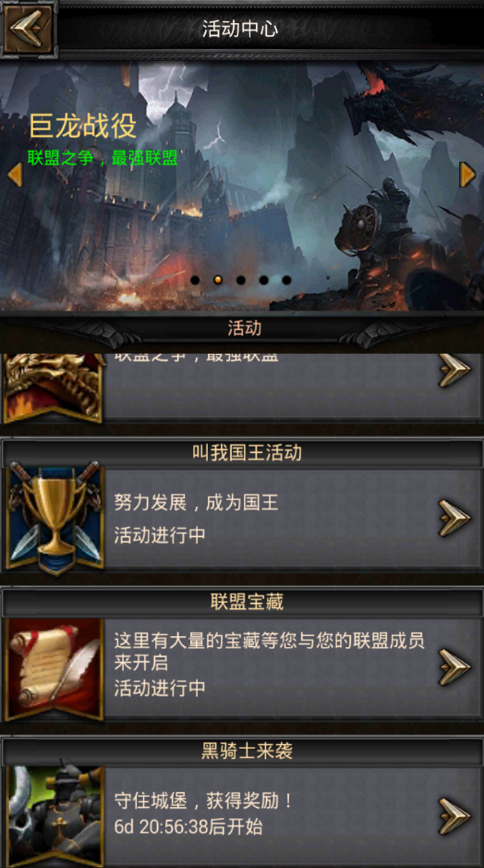Tap the 黑骑士来袭 header bar
The image size is (484, 868).
pos(242,752)
